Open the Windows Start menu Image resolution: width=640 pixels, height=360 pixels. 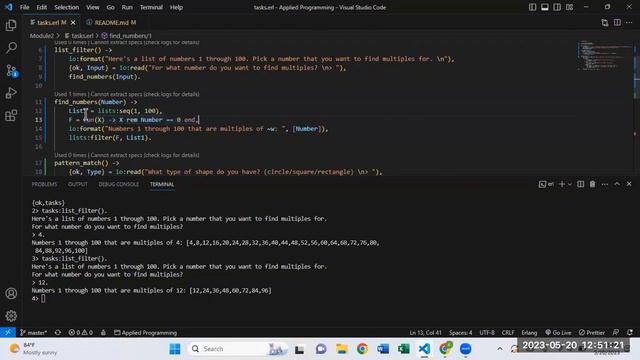[175, 349]
